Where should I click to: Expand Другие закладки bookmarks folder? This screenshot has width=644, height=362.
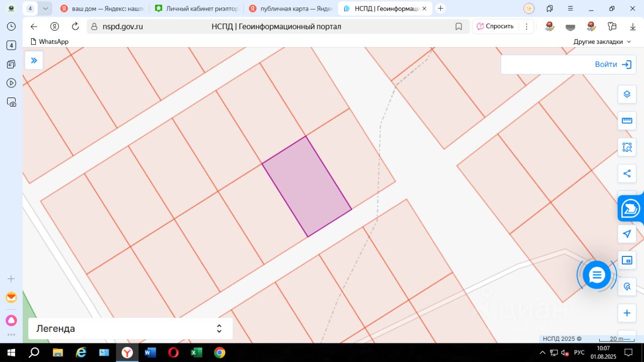[x=602, y=42]
